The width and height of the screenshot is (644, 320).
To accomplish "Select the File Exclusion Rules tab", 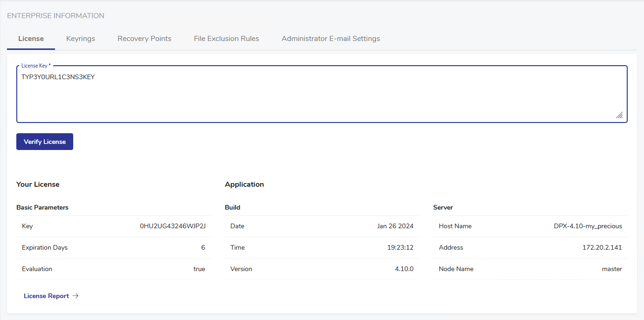I will (226, 39).
